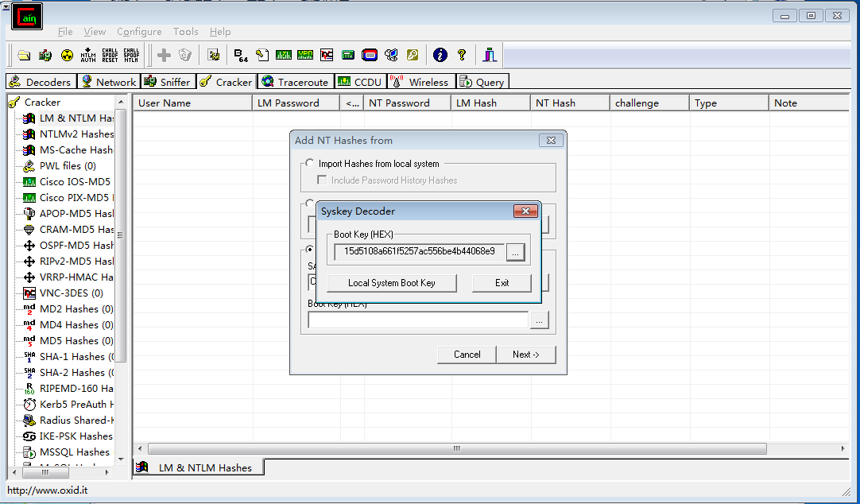Click the Cancel button in Add NT Hashes
The width and height of the screenshot is (860, 504).
click(467, 355)
